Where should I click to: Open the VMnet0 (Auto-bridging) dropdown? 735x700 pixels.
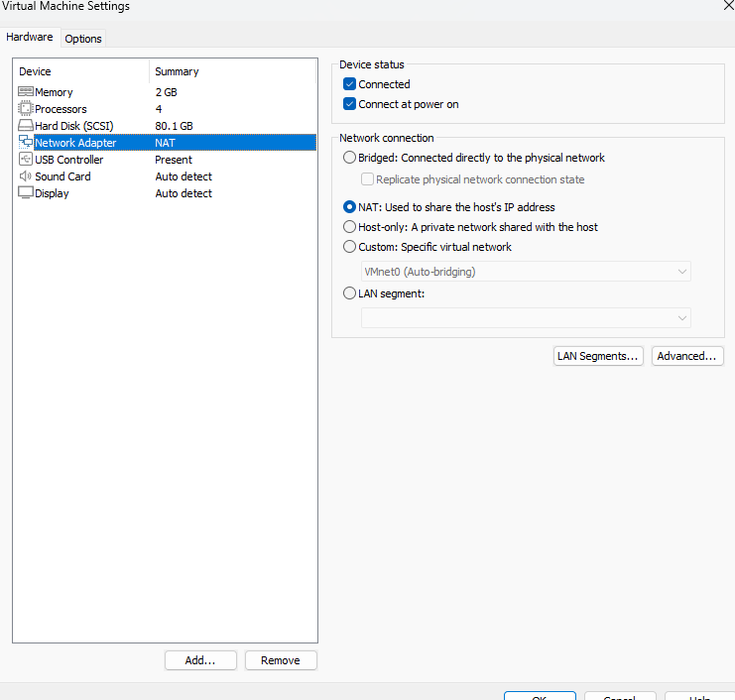click(x=526, y=272)
